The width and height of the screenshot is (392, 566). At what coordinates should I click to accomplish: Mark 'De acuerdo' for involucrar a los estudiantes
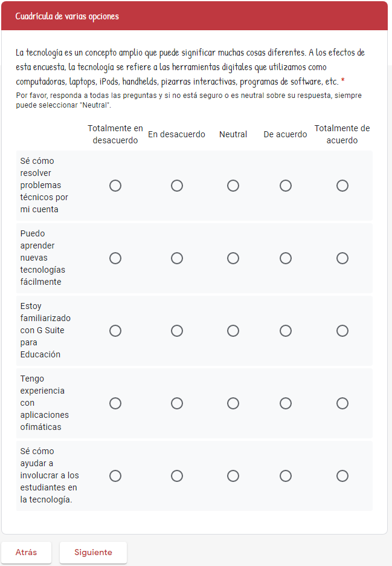(286, 476)
